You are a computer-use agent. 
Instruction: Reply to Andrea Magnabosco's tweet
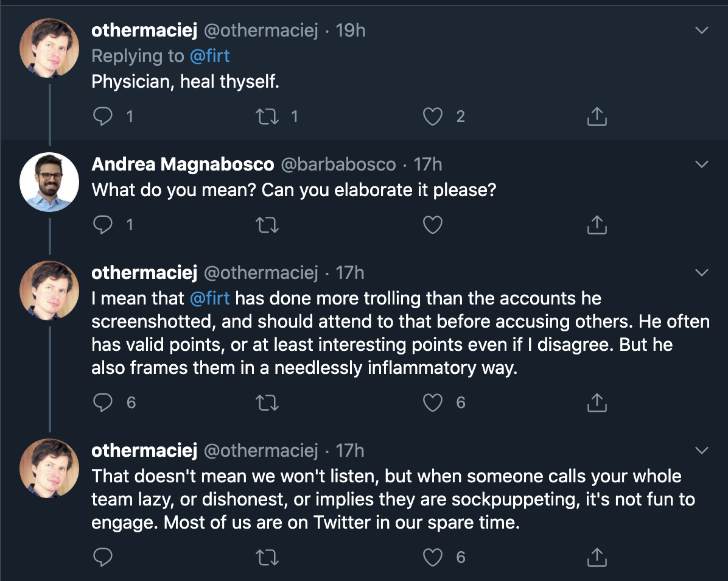103,225
